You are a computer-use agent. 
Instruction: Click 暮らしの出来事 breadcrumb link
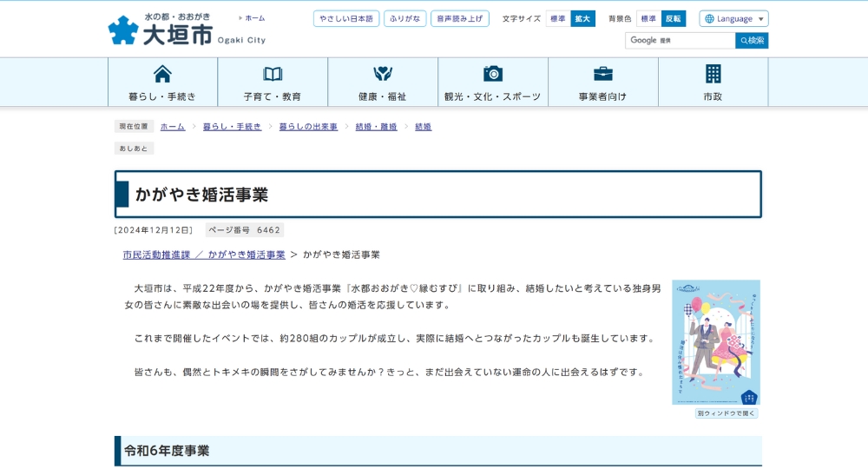[308, 127]
